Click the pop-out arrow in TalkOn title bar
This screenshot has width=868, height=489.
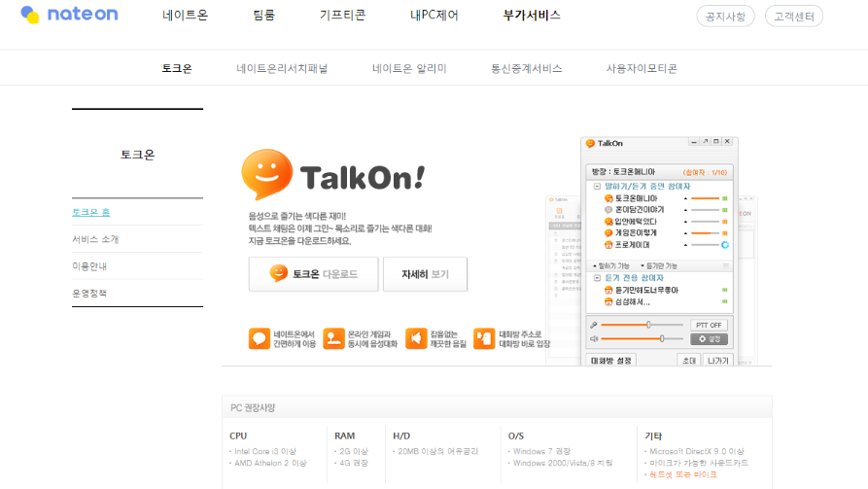tap(706, 142)
